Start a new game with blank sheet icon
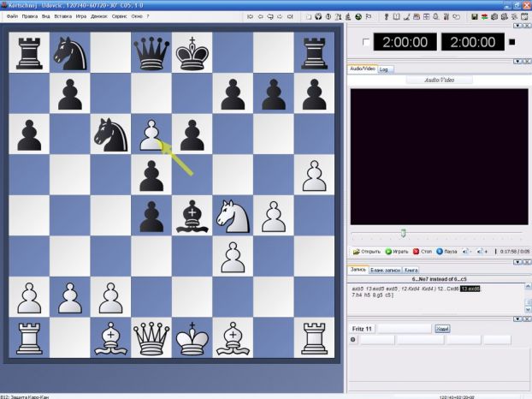This screenshot has width=532, height=399. pos(309,16)
